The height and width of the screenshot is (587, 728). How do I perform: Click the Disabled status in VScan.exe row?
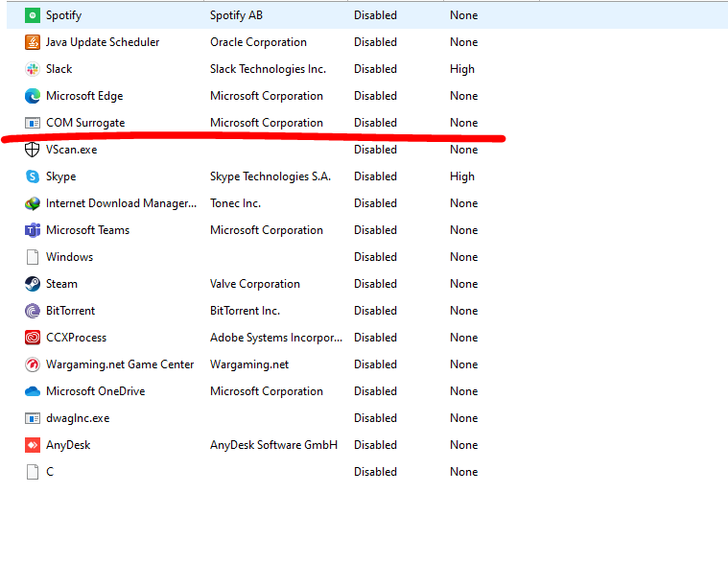pos(376,150)
